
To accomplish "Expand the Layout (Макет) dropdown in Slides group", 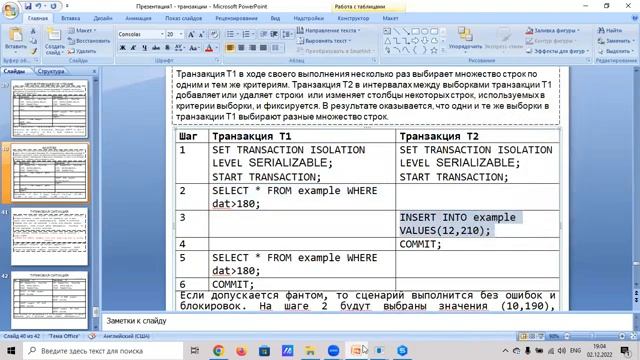I will 82,31.
